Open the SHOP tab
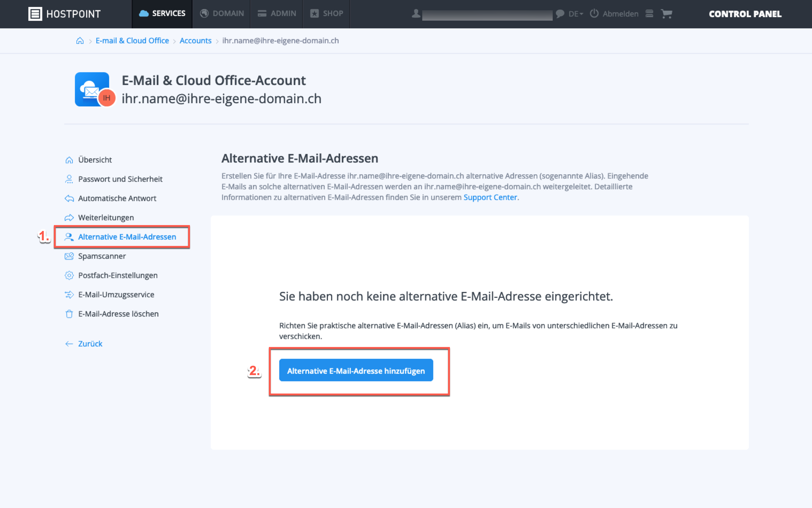The image size is (812, 508). 326,14
